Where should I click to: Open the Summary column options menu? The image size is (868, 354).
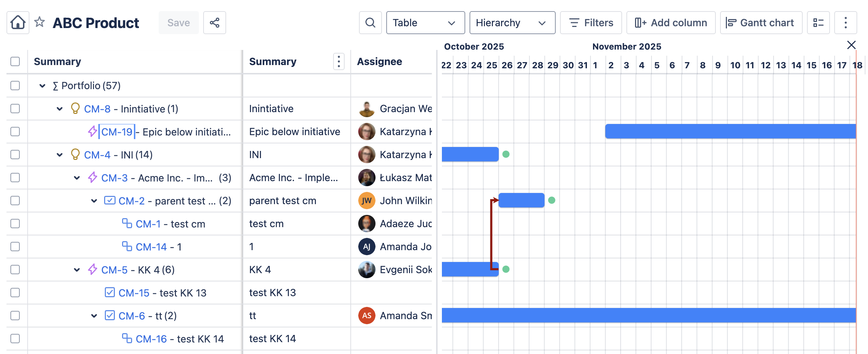[x=339, y=61]
